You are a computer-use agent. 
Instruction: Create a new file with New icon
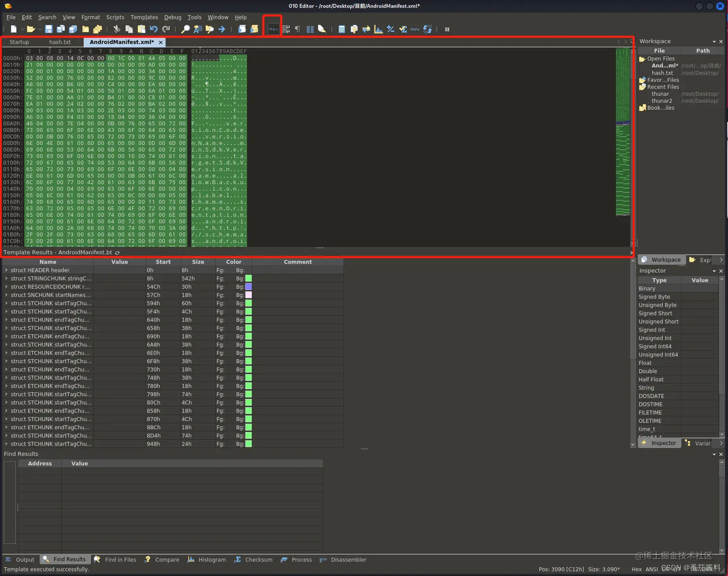pos(13,29)
